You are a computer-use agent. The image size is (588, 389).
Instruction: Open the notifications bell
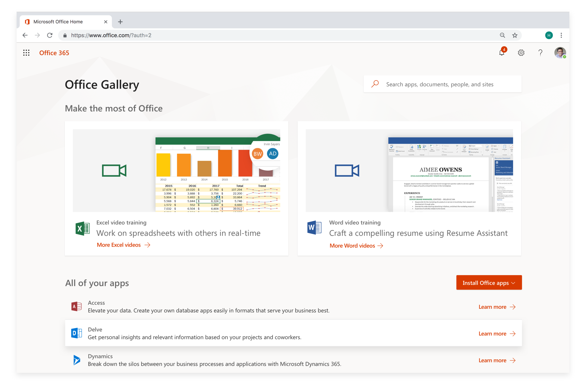[x=501, y=52]
